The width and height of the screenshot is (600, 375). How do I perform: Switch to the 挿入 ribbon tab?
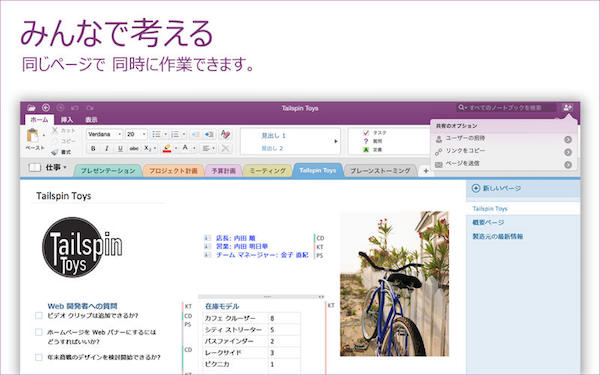[x=67, y=120]
